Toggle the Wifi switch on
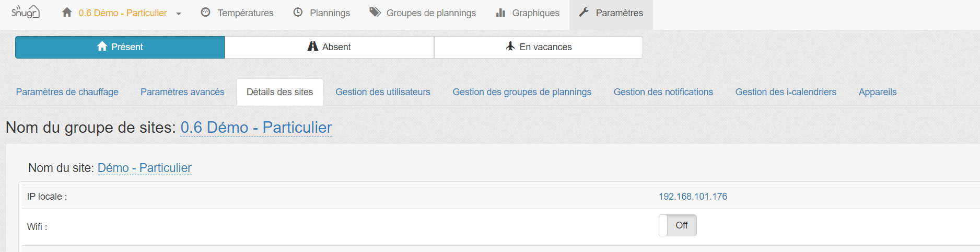 pos(678,225)
